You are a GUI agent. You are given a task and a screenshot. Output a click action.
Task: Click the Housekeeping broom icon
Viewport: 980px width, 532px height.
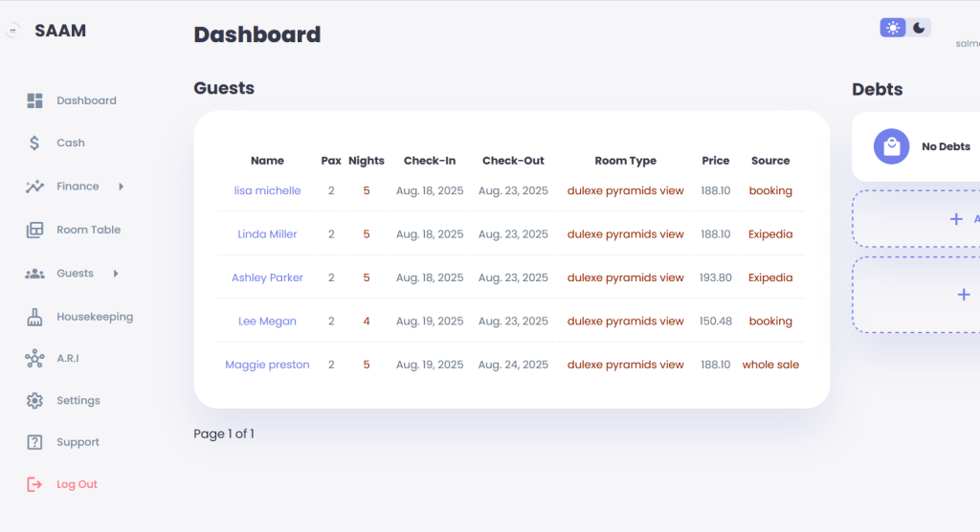point(34,317)
